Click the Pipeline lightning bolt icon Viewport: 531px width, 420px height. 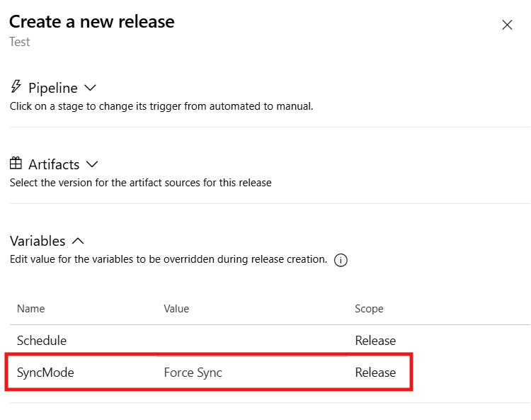click(16, 87)
